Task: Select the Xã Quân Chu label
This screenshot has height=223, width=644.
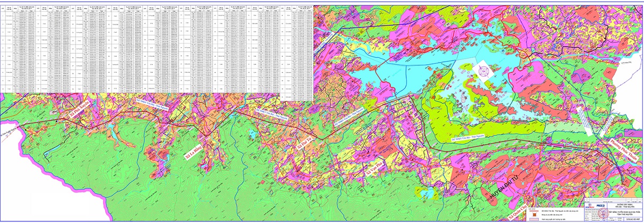Action: point(517,213)
